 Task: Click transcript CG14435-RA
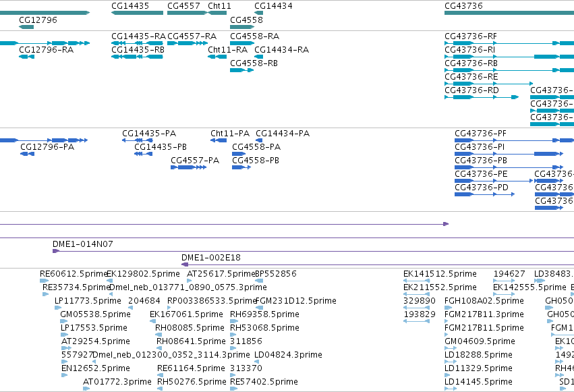pos(138,36)
